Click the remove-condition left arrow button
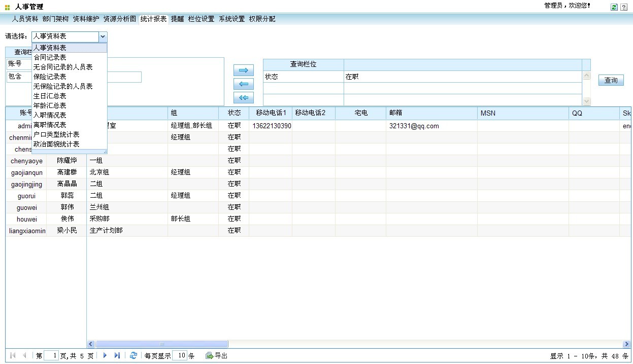Viewport: 633px width, 364px height. coord(243,84)
